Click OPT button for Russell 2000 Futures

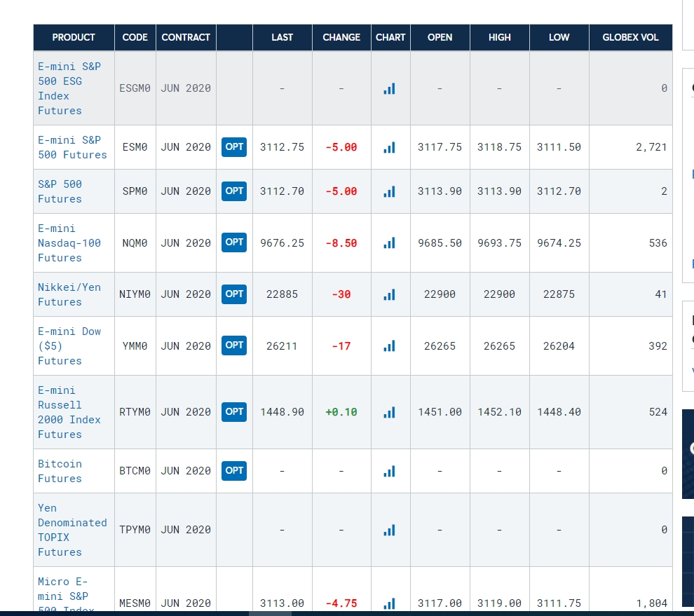234,412
